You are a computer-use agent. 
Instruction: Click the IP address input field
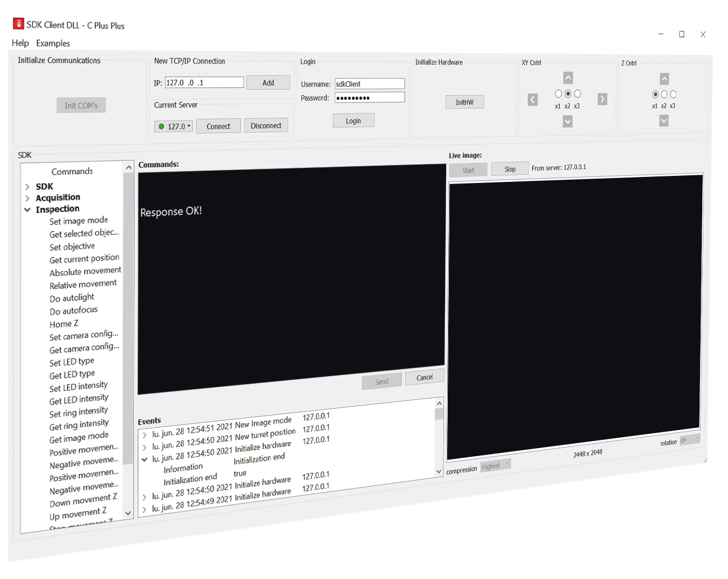pos(204,82)
